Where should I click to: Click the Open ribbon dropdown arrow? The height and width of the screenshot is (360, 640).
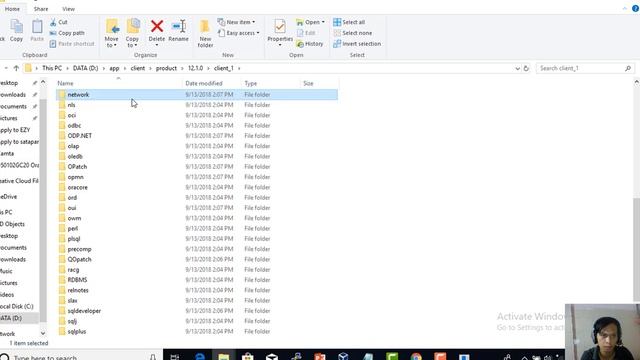323,22
